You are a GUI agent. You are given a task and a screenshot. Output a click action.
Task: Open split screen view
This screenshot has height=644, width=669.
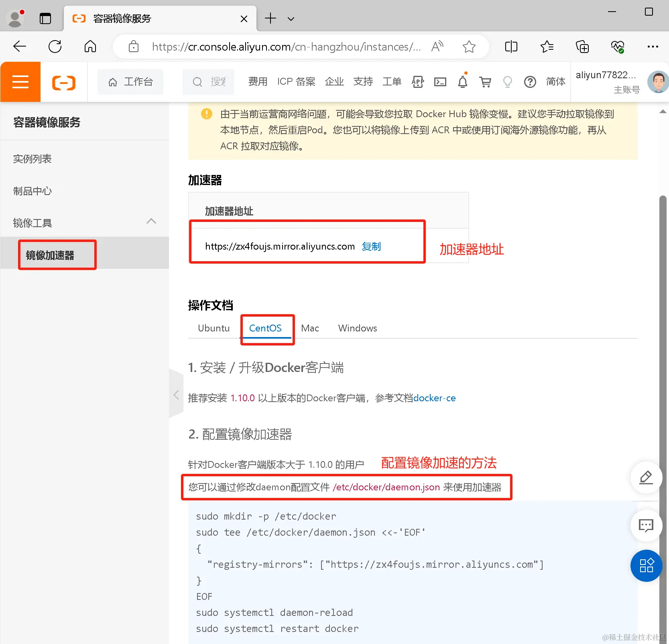pyautogui.click(x=511, y=47)
